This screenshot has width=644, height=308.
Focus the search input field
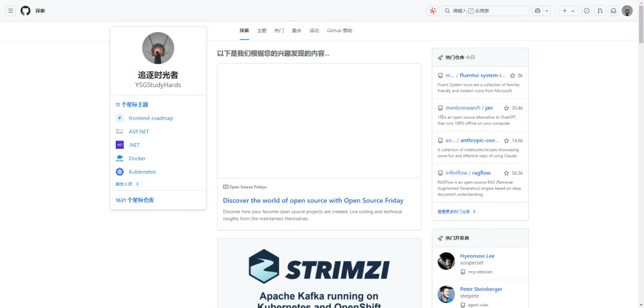pos(485,11)
